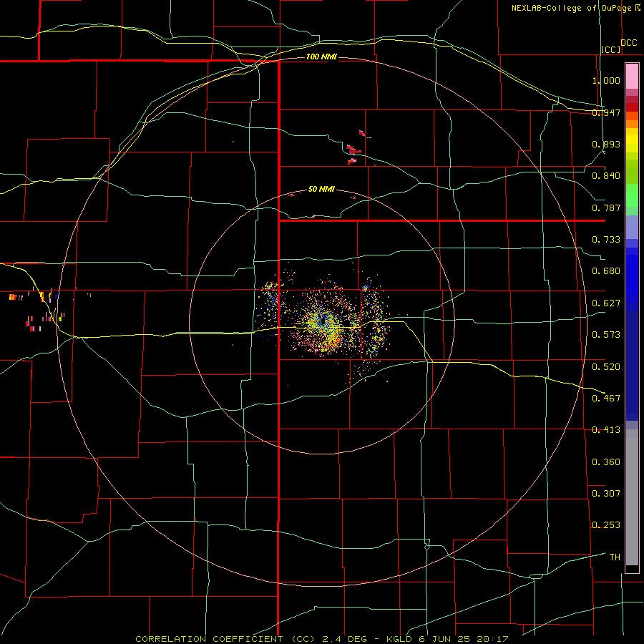Click the bright green color bar segment
The image size is (644, 644).
(632, 195)
